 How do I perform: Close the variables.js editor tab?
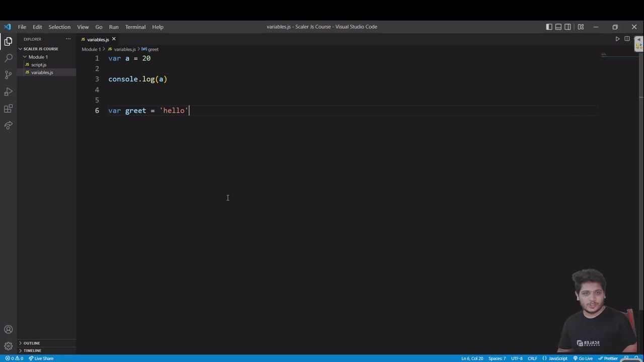tap(114, 39)
